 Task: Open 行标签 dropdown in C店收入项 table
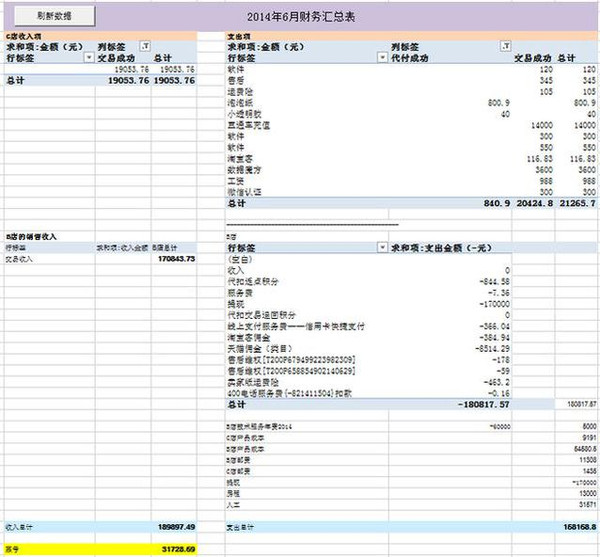point(89,58)
